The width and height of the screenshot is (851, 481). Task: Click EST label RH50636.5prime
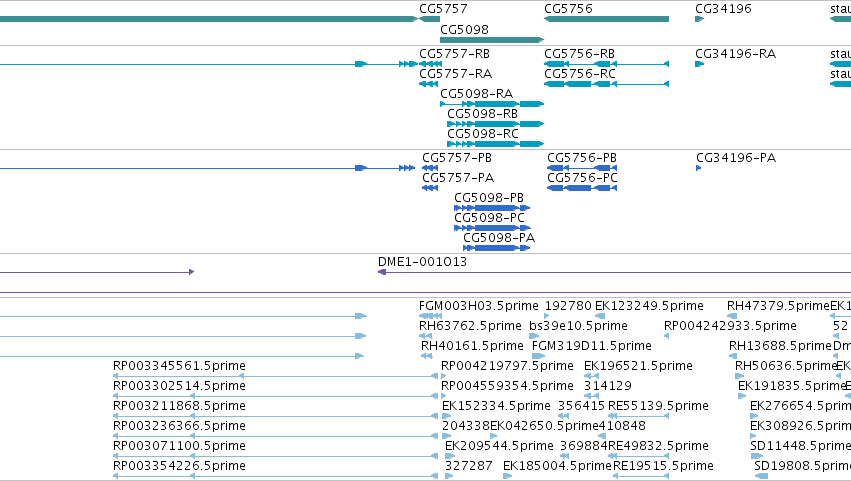(785, 366)
